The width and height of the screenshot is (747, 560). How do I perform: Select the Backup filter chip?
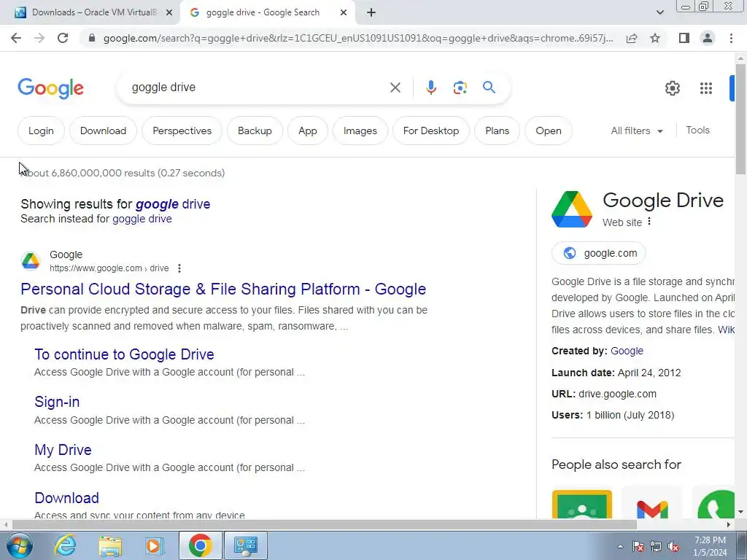(x=255, y=131)
